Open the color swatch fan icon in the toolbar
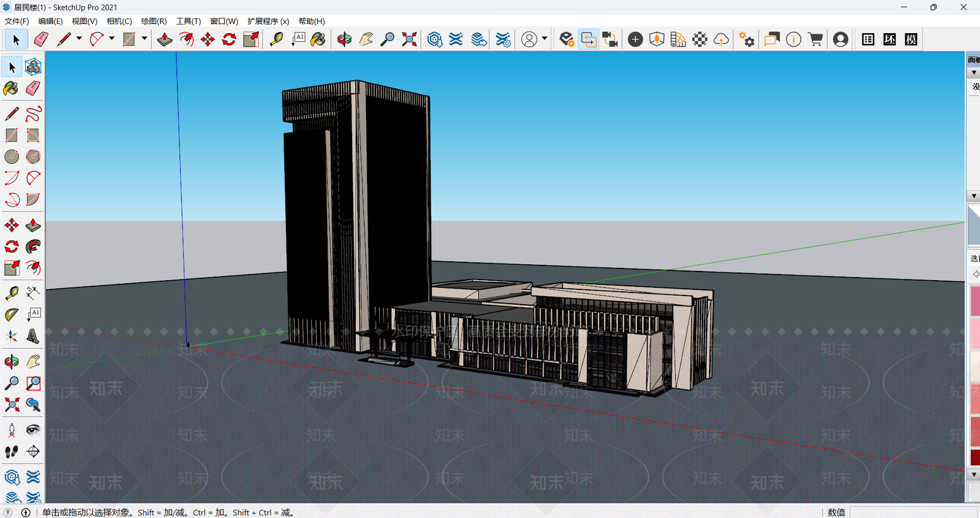The height and width of the screenshot is (518, 980). [x=678, y=39]
